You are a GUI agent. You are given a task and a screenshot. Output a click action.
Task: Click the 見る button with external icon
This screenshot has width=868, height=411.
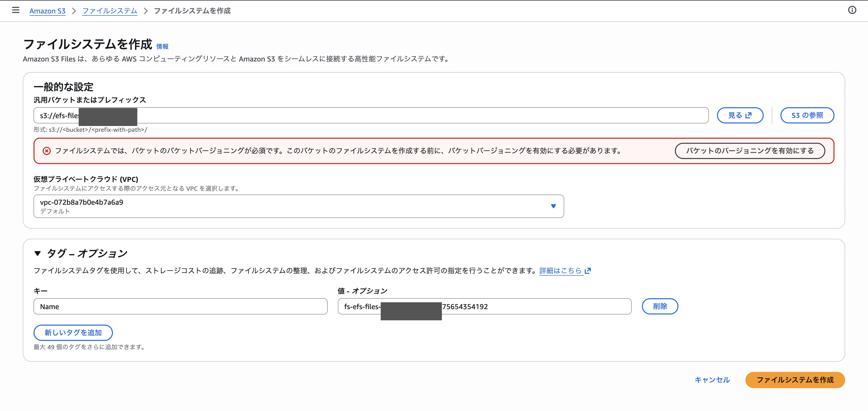[740, 115]
